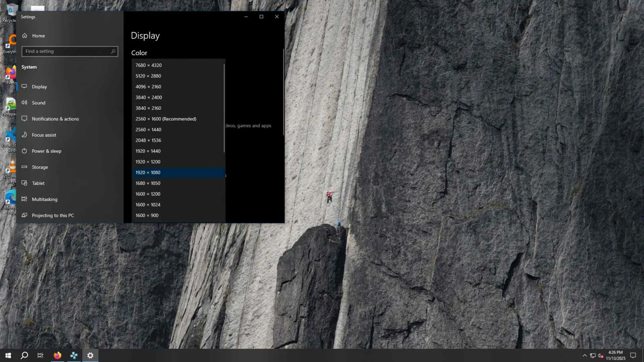Open Firefox from the taskbar
This screenshot has width=644, height=362.
pyautogui.click(x=57, y=355)
